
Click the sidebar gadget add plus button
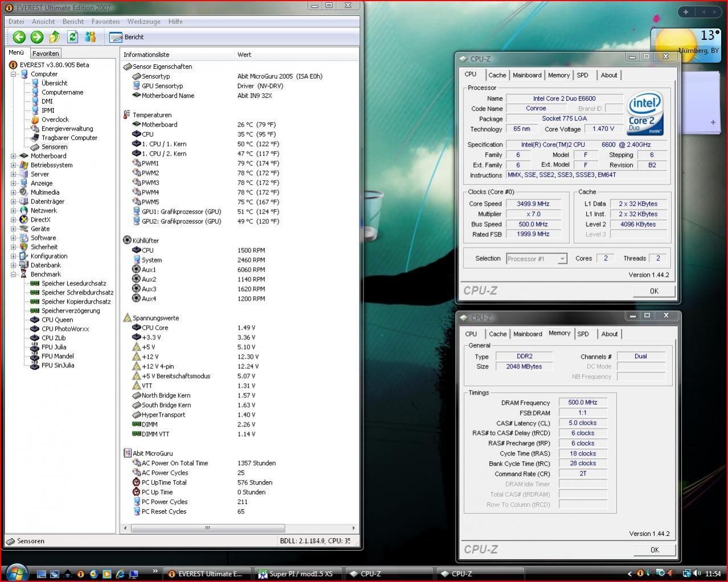coord(685,11)
